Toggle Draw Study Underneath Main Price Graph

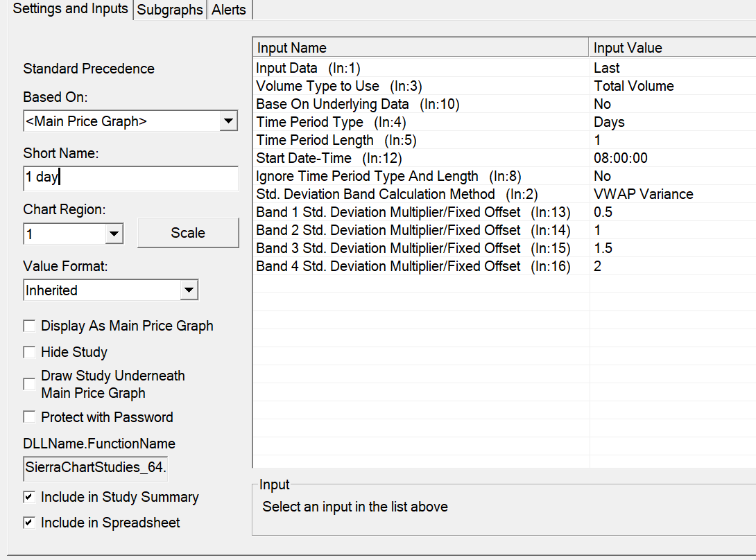pyautogui.click(x=29, y=384)
